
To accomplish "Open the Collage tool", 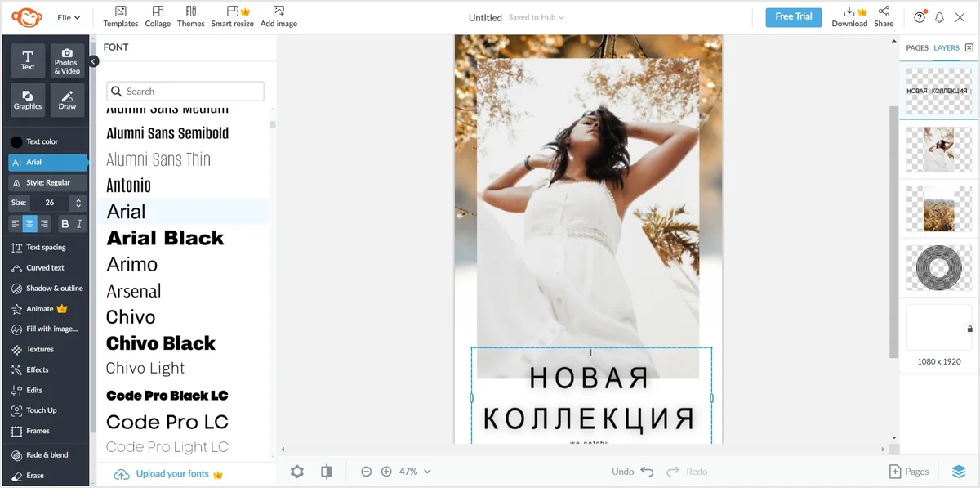I will (158, 16).
